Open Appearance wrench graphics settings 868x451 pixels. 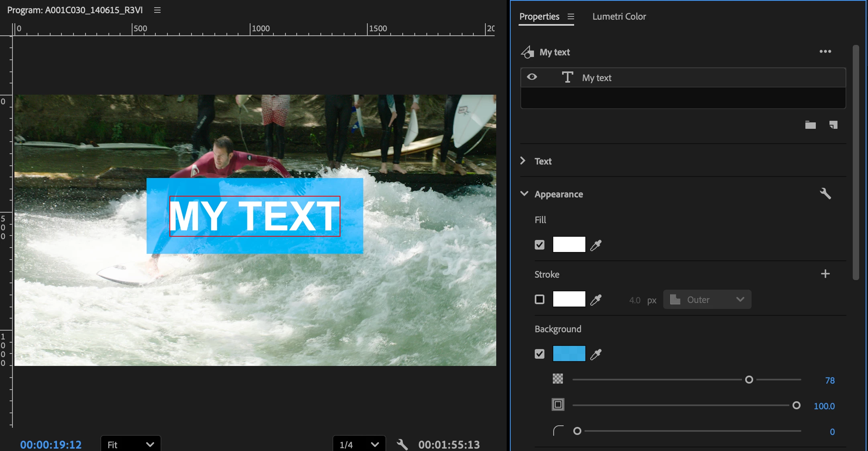click(825, 194)
